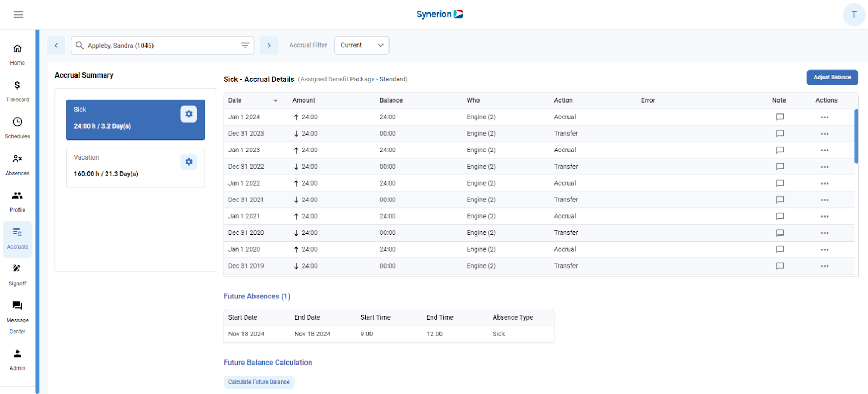Open actions menu for Jan 1 2021
The height and width of the screenshot is (394, 868).
point(825,217)
